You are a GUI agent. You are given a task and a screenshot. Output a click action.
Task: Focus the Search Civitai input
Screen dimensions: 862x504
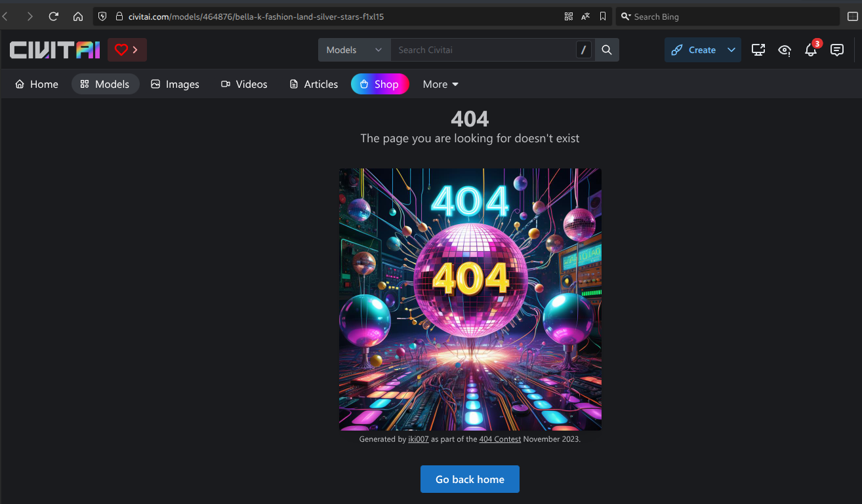(x=485, y=50)
